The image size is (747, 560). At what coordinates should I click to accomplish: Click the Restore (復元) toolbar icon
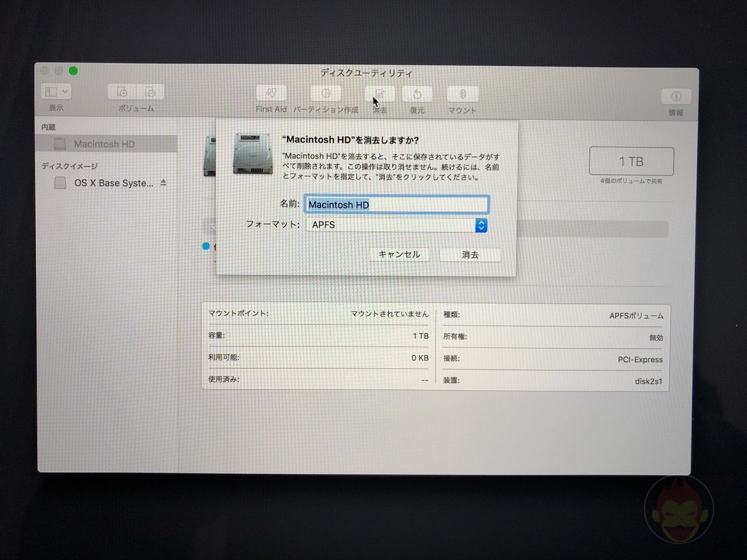coord(417,94)
